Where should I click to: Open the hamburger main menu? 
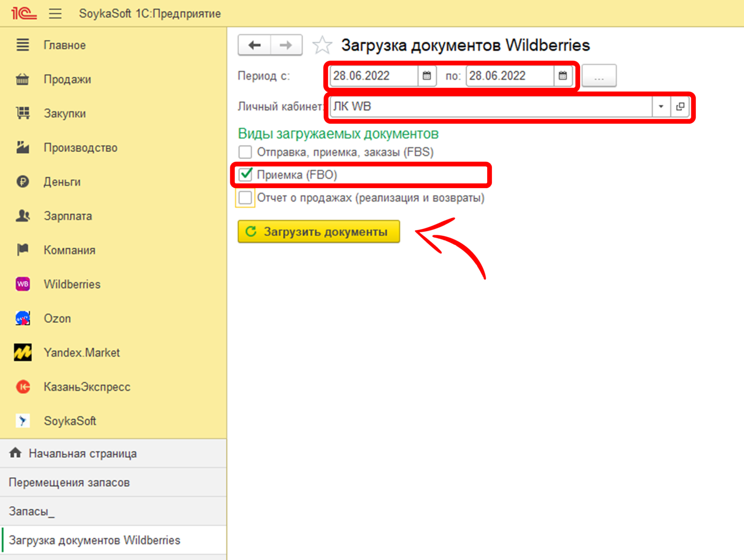[x=55, y=14]
